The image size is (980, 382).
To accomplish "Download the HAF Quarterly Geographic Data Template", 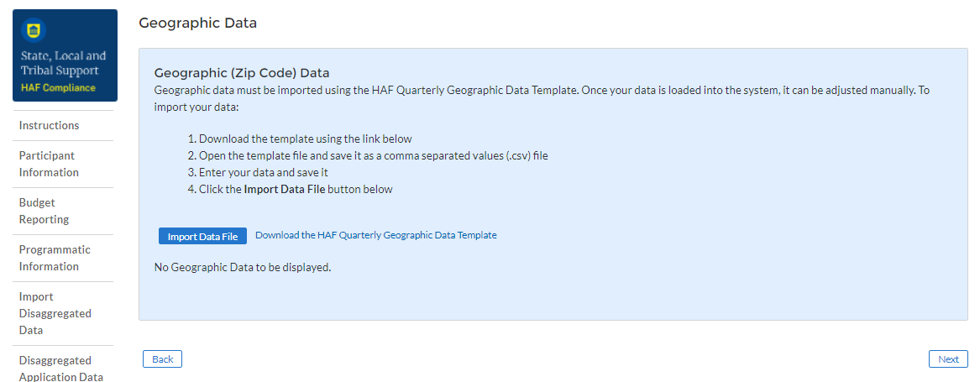I will tap(375, 235).
